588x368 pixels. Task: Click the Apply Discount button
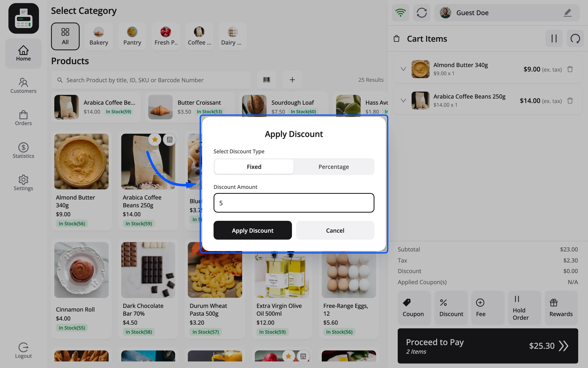(253, 230)
